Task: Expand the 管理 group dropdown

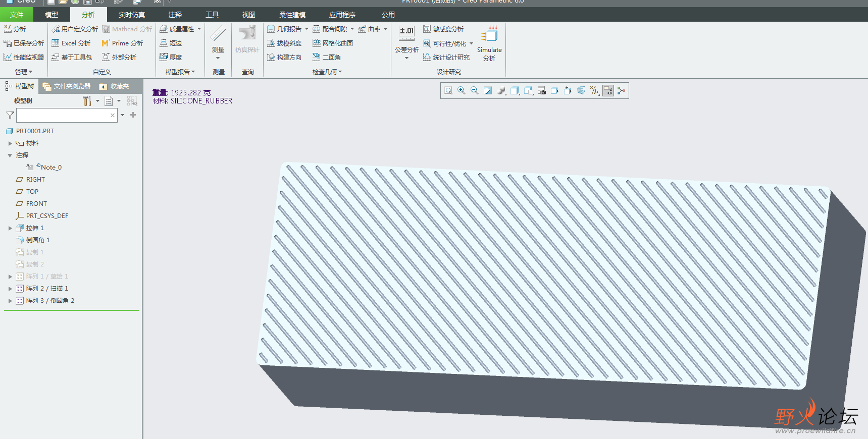Action: point(24,72)
